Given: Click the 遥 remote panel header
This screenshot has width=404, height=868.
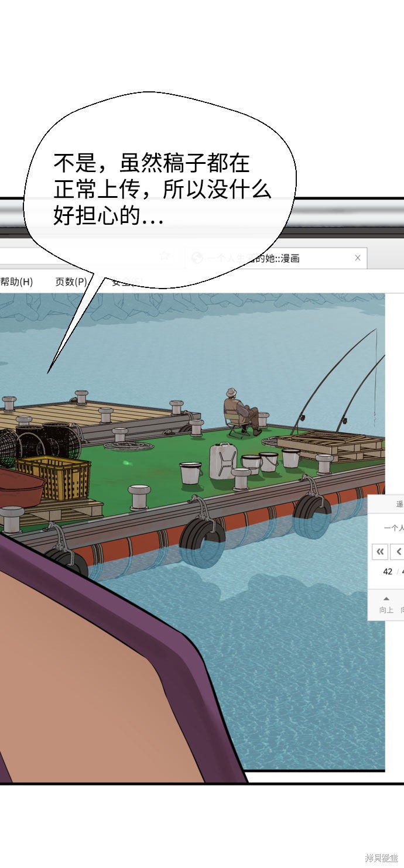Looking at the screenshot, I should pyautogui.click(x=400, y=504).
